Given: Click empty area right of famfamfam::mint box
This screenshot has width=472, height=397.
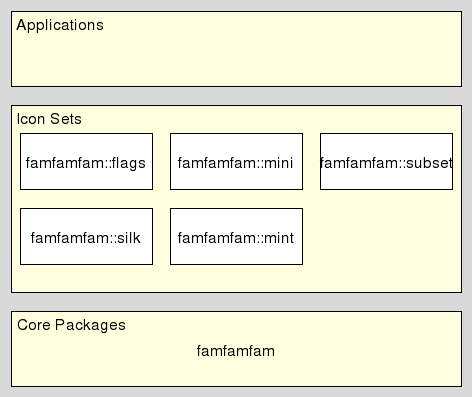Looking at the screenshot, I should coord(382,237).
